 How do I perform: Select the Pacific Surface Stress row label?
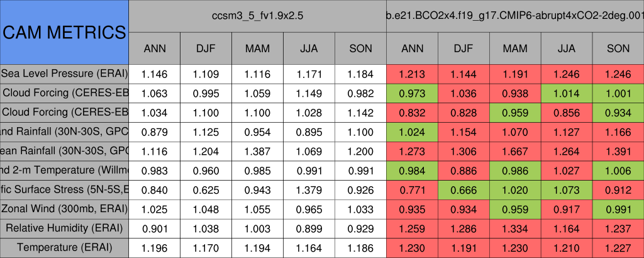(x=64, y=189)
